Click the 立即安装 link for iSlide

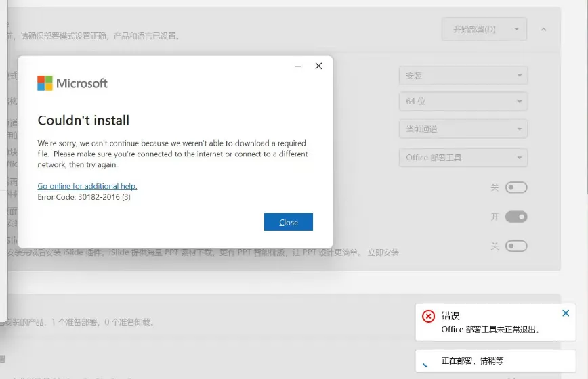[x=383, y=252]
